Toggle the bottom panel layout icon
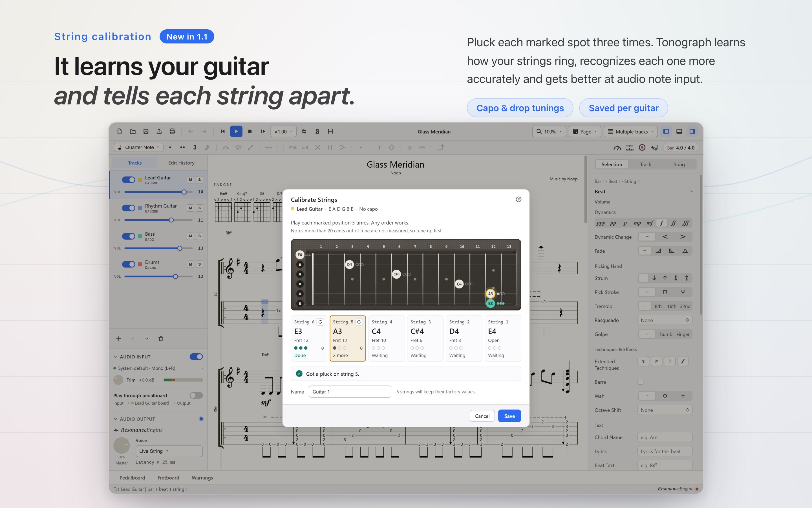This screenshot has width=812, height=508. pos(679,131)
